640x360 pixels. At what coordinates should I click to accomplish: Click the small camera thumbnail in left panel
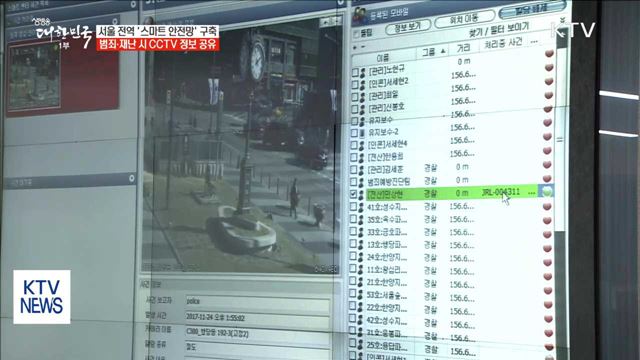tap(33, 77)
